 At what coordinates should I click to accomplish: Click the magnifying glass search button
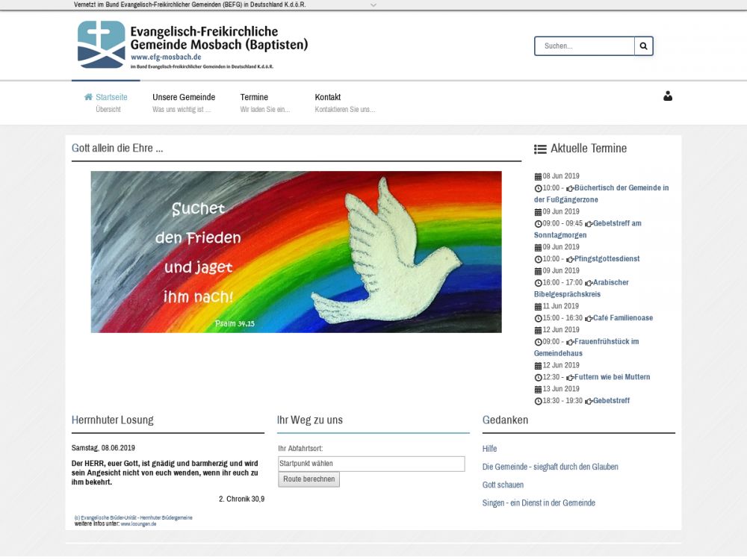(643, 46)
